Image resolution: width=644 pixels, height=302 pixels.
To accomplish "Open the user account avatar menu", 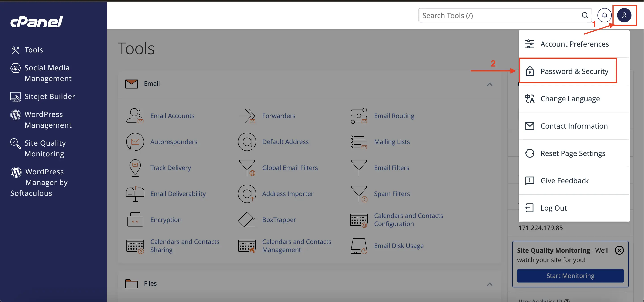I will 624,15.
